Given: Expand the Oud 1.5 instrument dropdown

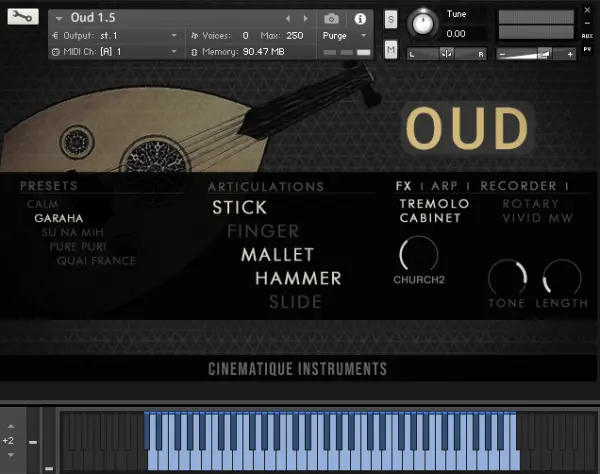Looking at the screenshot, I should (x=59, y=18).
